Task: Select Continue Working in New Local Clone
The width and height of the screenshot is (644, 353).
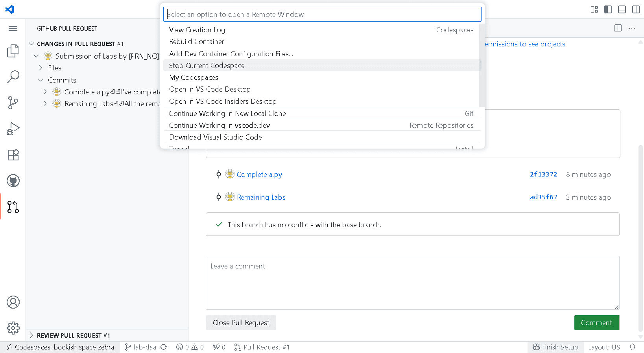Action: pyautogui.click(x=321, y=113)
